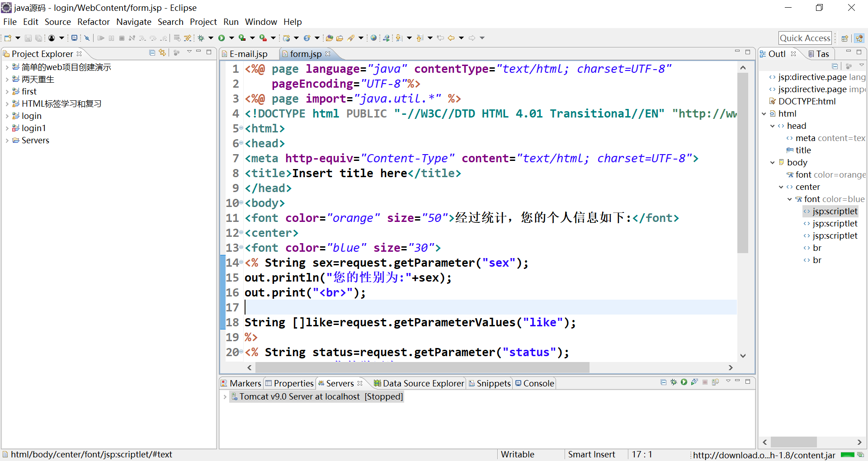Click the Quick Access search field
Image resolution: width=868 pixels, height=461 pixels.
point(805,38)
